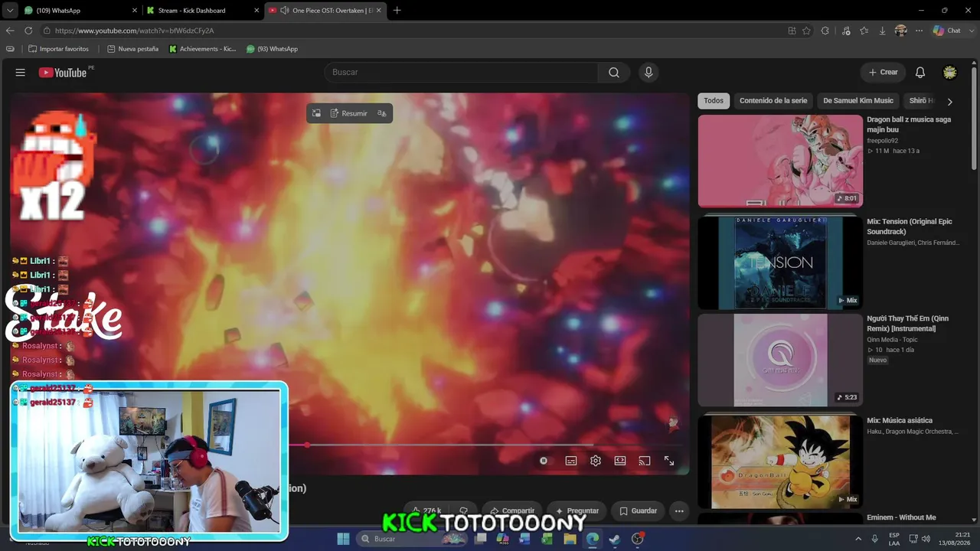Reload the YouTube page
Screen dimensions: 980x551
point(28,31)
